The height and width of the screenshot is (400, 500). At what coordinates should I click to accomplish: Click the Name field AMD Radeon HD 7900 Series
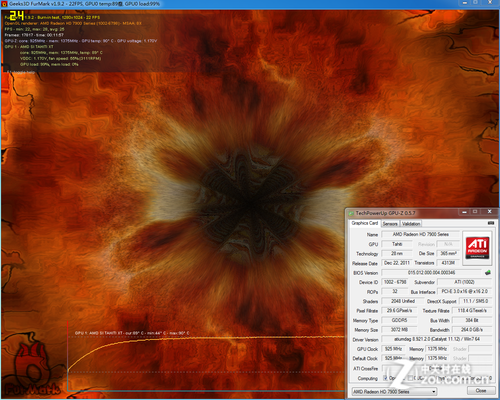point(420,234)
